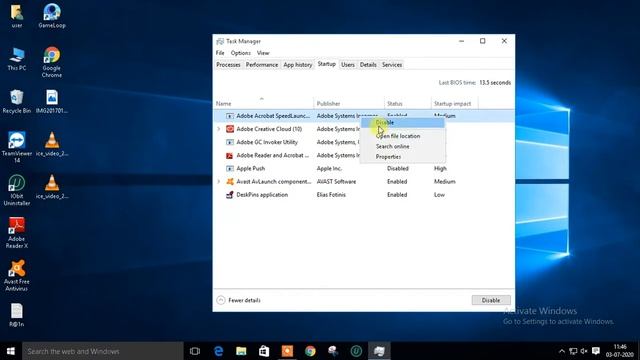Click the Apple Inc. publisher cell
Screen dimensions: 640x360
(x=329, y=169)
